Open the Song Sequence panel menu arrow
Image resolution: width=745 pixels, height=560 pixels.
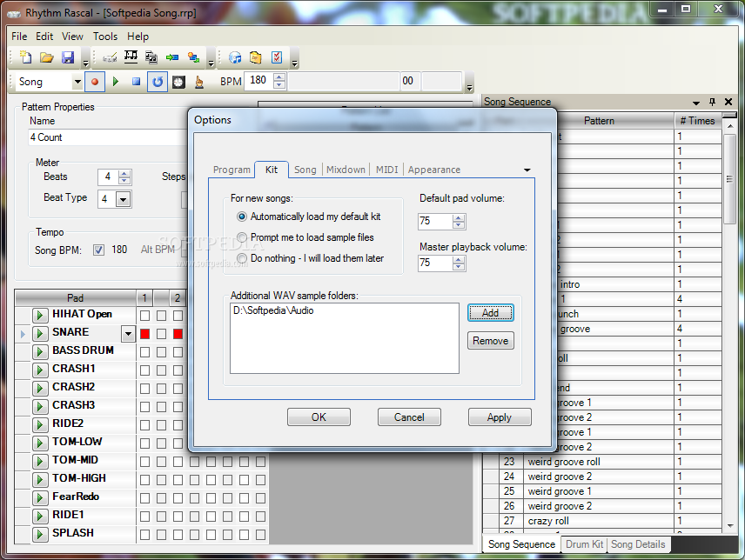(x=696, y=103)
